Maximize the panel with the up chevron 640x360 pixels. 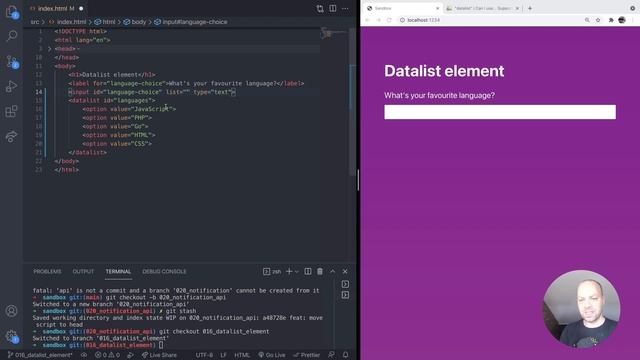click(333, 271)
